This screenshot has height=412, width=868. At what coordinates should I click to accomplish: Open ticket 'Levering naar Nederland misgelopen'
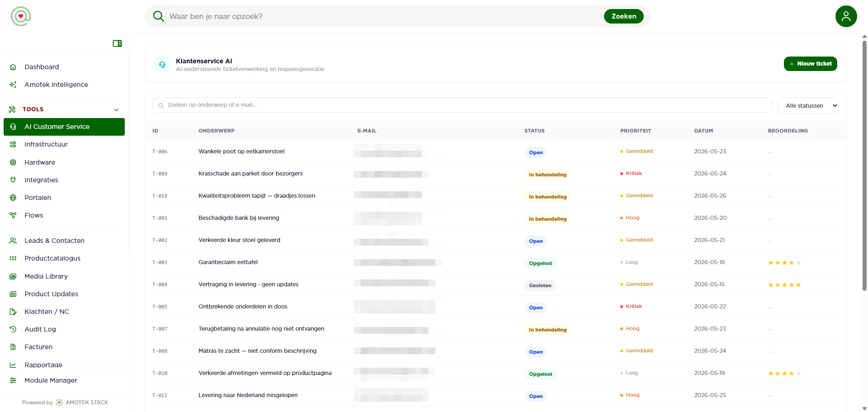click(x=248, y=395)
